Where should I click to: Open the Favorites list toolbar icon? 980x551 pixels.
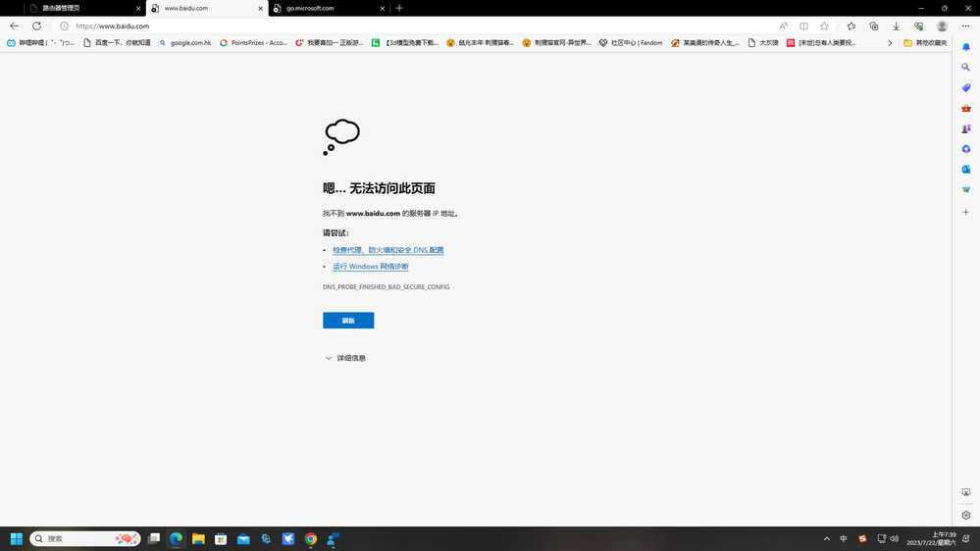(x=851, y=26)
